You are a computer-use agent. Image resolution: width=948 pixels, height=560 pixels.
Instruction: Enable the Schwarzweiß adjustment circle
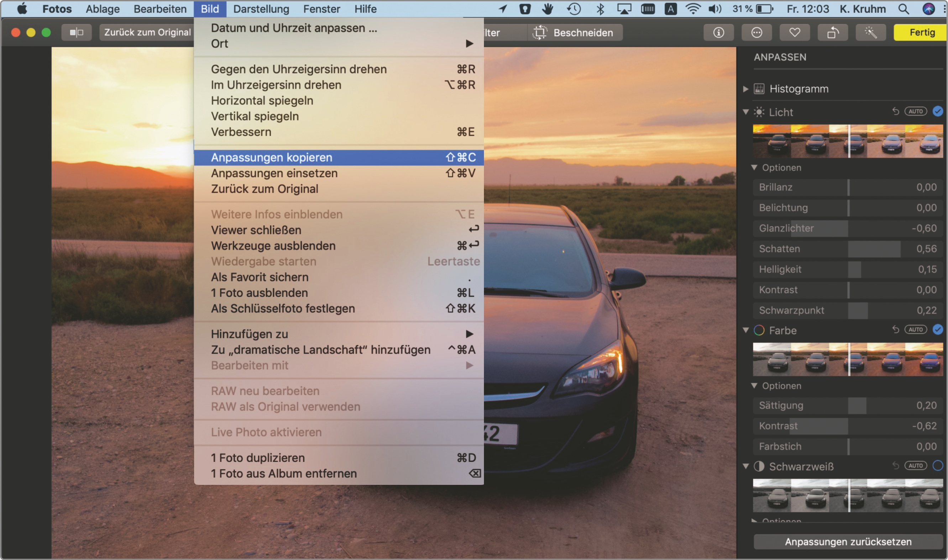[x=937, y=466]
